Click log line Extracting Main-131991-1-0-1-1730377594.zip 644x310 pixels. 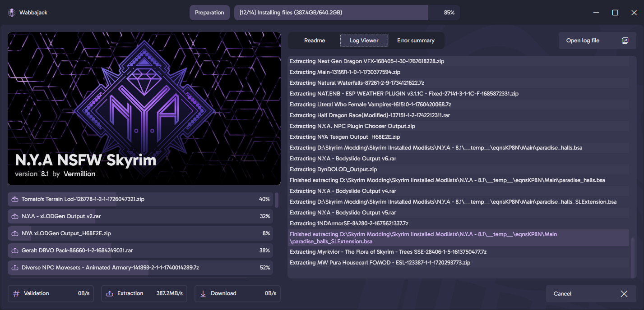(458, 72)
